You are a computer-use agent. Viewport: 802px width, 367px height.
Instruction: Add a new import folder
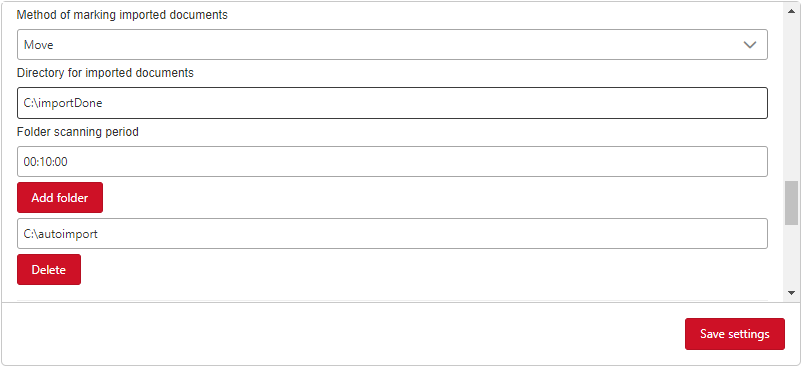[60, 198]
